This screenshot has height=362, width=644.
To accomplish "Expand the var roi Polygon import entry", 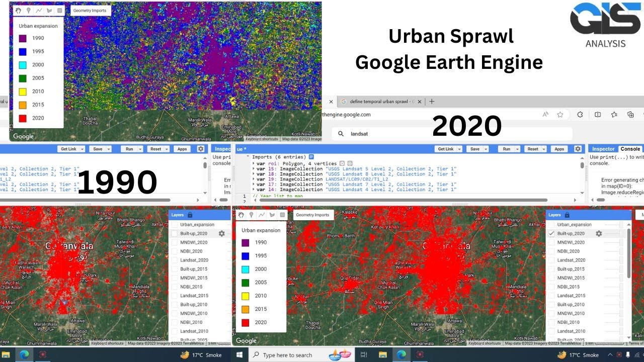I will pyautogui.click(x=253, y=163).
